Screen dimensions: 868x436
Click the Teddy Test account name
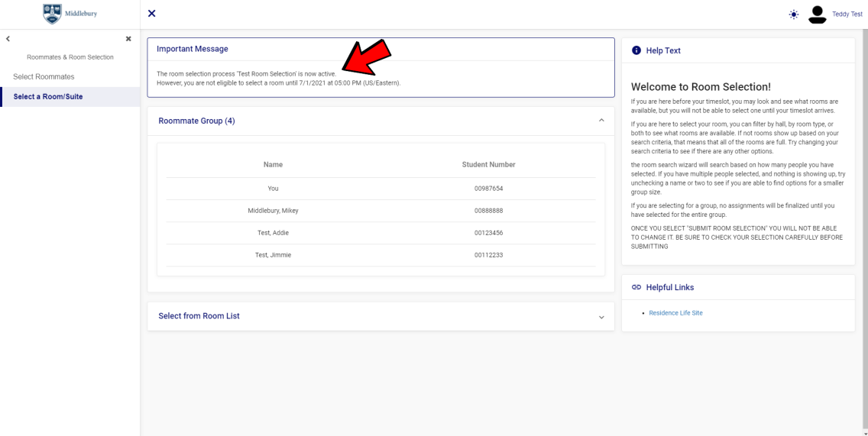click(x=847, y=15)
